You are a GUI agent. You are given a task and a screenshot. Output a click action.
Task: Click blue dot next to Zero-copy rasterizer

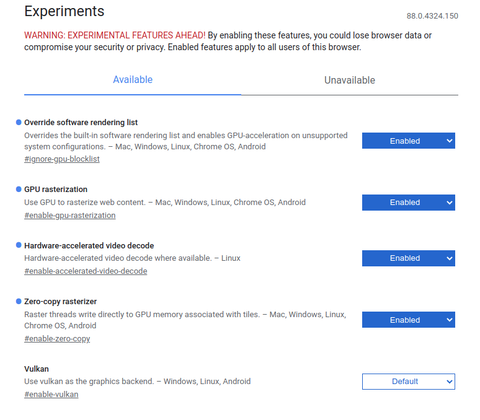coord(19,301)
